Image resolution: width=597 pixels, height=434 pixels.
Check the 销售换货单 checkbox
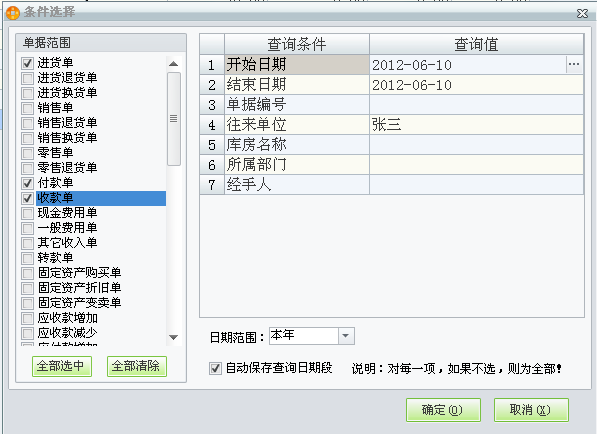pyautogui.click(x=27, y=138)
